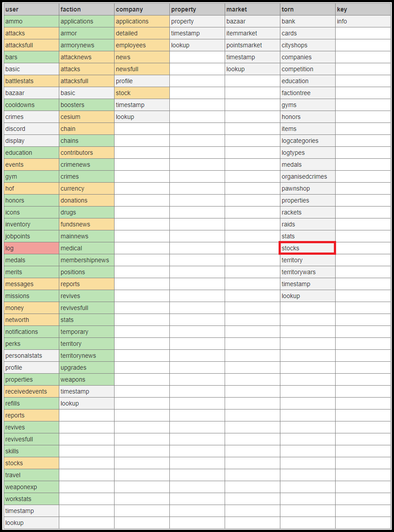Click the factiontree cell in torn column
Screen dimensions: 394x532
point(308,93)
